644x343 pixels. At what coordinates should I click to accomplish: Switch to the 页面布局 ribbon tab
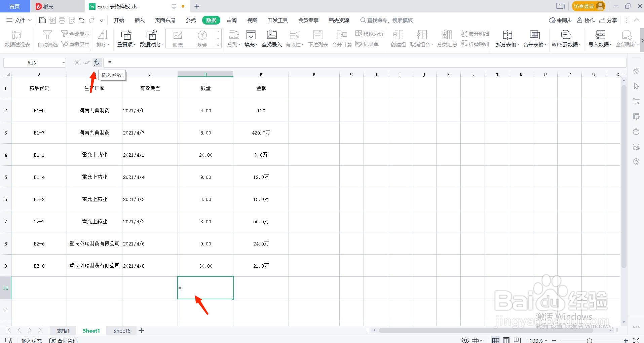pos(165,20)
